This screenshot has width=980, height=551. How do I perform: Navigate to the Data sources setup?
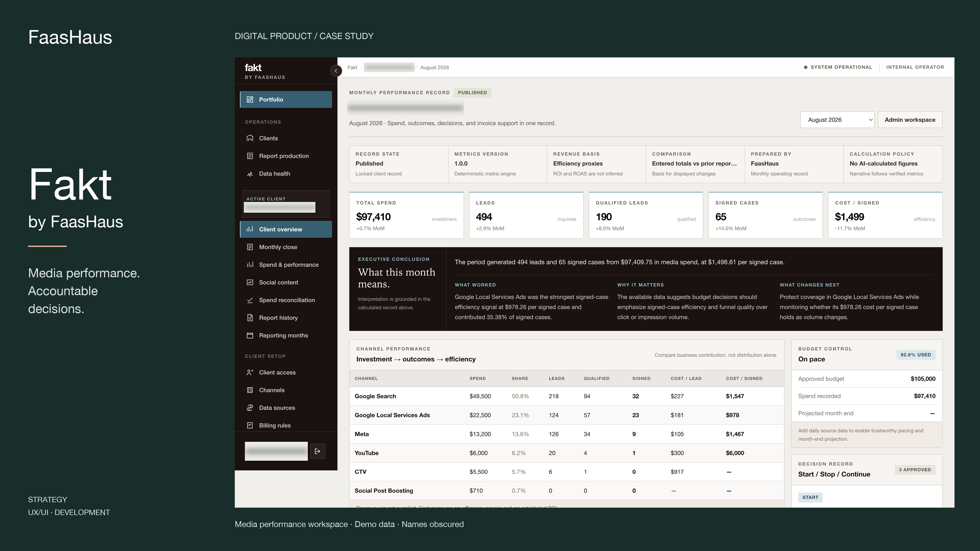pos(286,408)
